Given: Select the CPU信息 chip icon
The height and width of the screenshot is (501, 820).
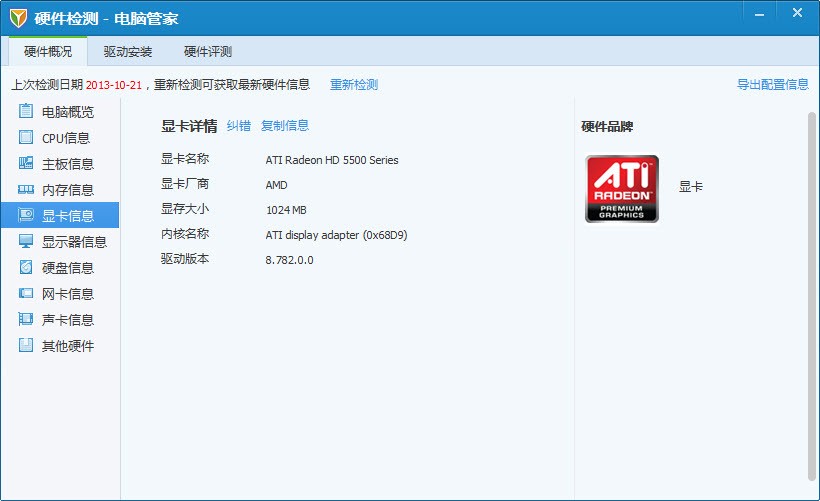Looking at the screenshot, I should (26, 137).
